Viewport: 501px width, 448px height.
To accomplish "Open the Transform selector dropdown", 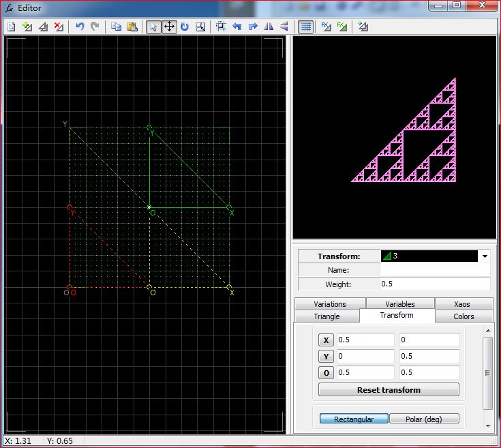I will click(485, 256).
